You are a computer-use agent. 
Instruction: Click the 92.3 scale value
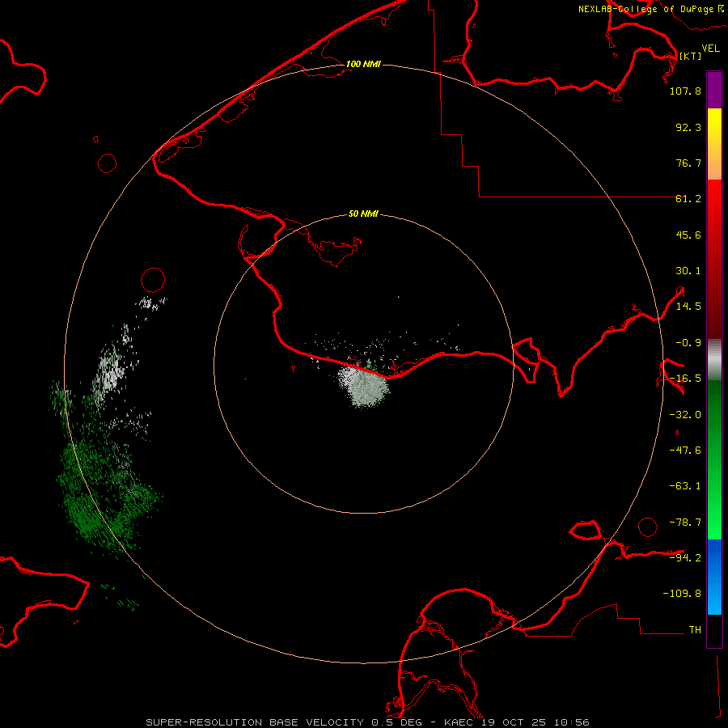688,127
